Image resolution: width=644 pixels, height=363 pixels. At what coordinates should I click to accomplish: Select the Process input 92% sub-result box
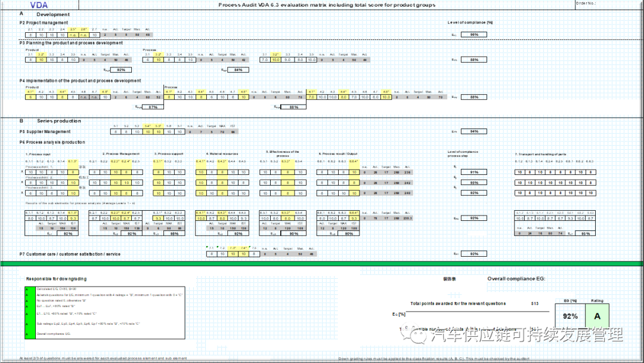pos(68,233)
